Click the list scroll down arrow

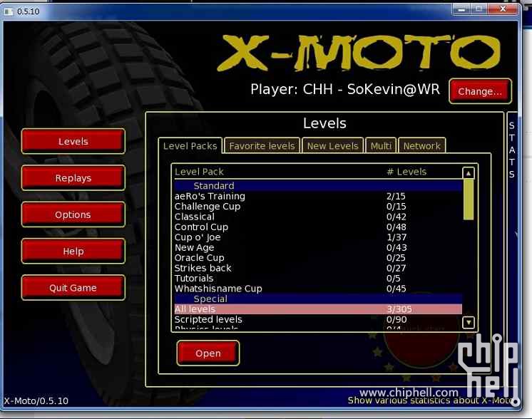469,322
